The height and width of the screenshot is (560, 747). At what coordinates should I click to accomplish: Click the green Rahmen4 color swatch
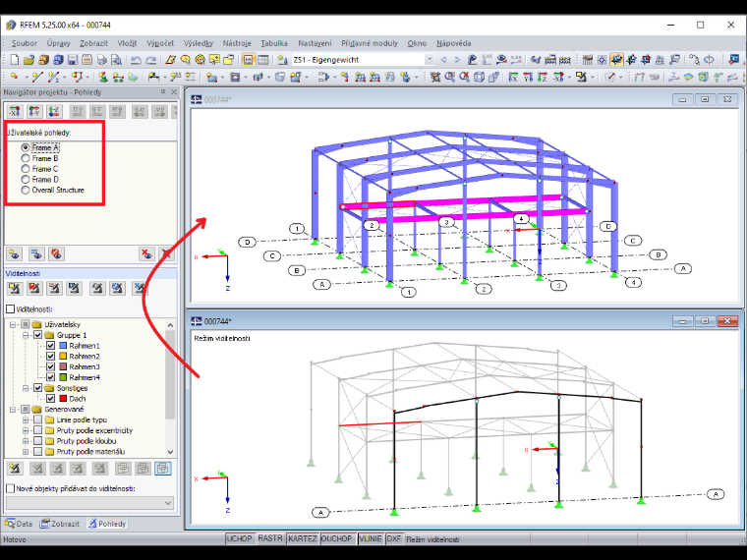pyautogui.click(x=63, y=377)
